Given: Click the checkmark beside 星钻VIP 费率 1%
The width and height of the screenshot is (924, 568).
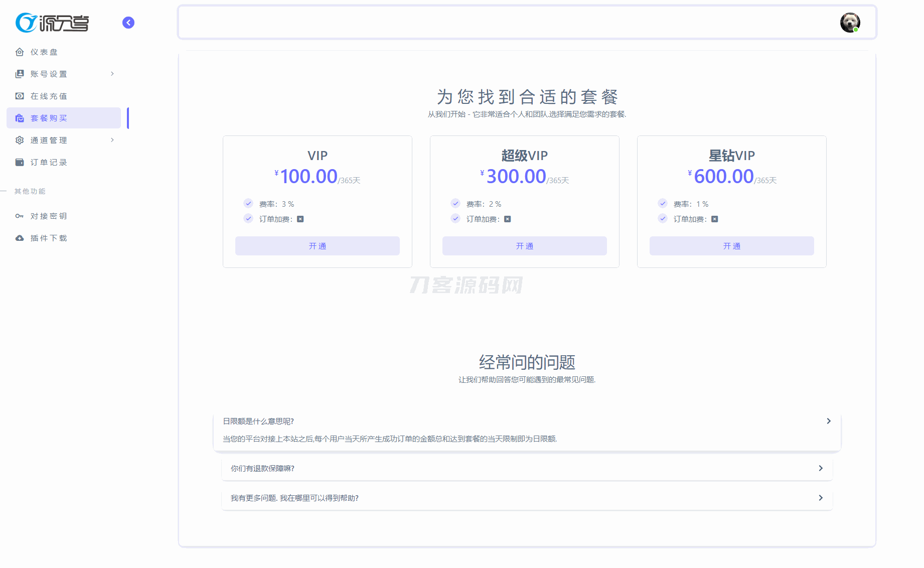Looking at the screenshot, I should click(x=663, y=204).
